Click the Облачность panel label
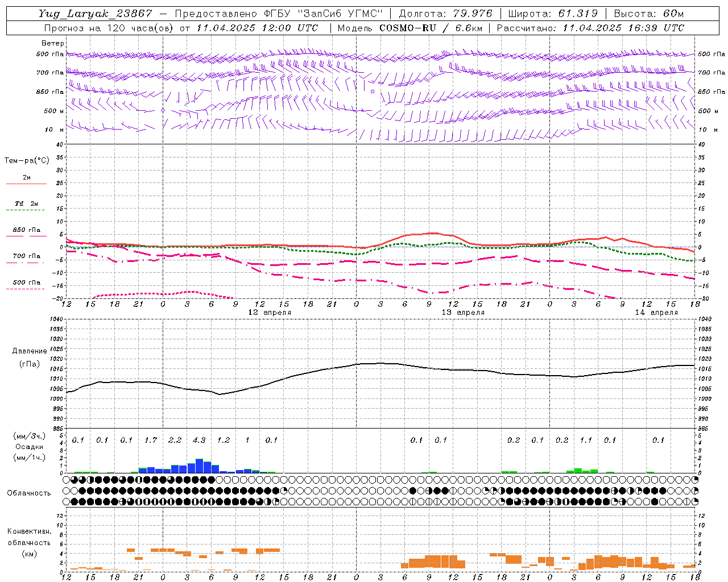728x582 pixels. [29, 493]
